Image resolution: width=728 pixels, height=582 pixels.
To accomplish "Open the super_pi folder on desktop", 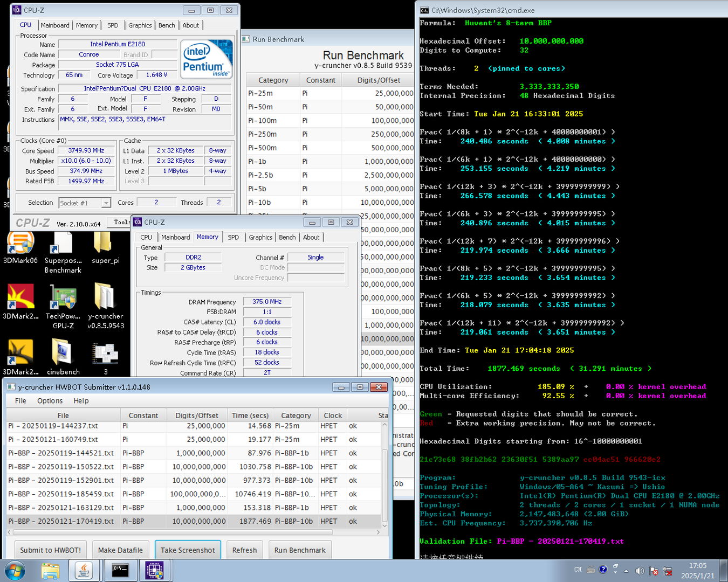I will coord(105,248).
